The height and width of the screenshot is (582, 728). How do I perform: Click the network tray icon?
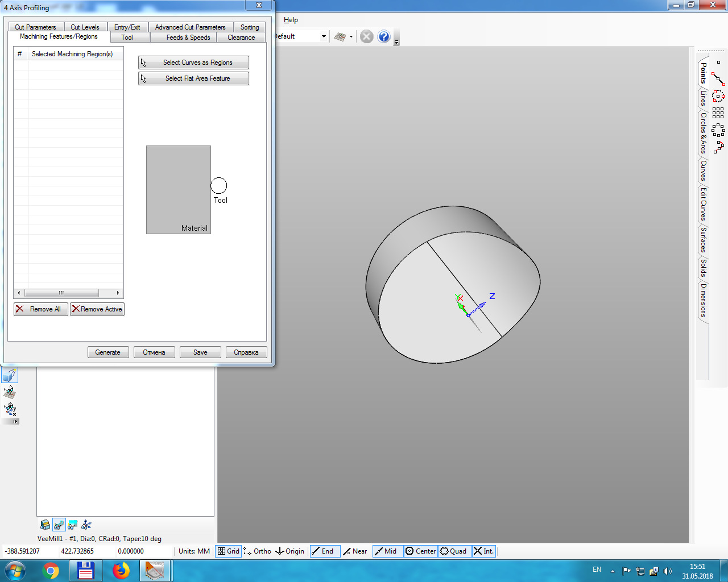coord(640,571)
